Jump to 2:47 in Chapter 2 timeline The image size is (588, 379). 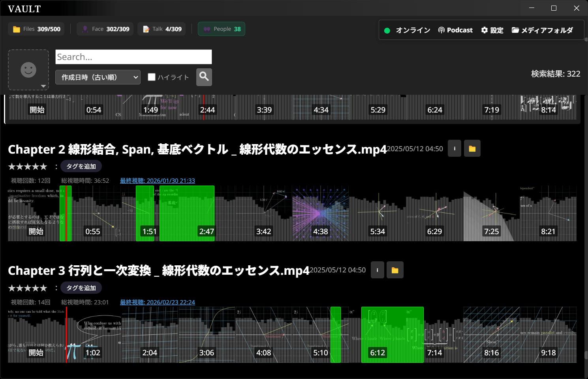[207, 231]
